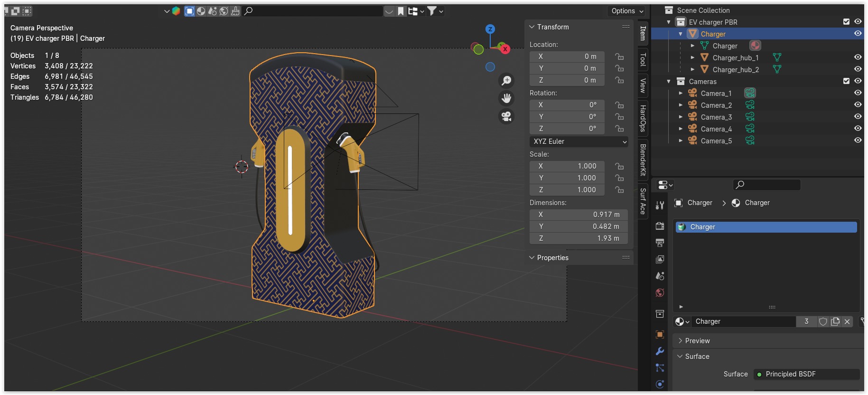Image resolution: width=868 pixels, height=395 pixels.
Task: Open the Particles properties tab icon
Action: pos(660,368)
